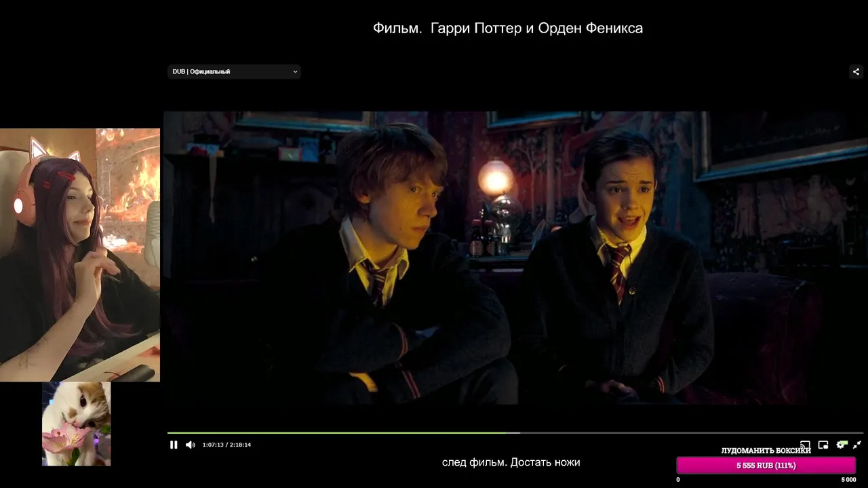Click the 1:07:13 / 2:18:14 time display

click(x=226, y=445)
